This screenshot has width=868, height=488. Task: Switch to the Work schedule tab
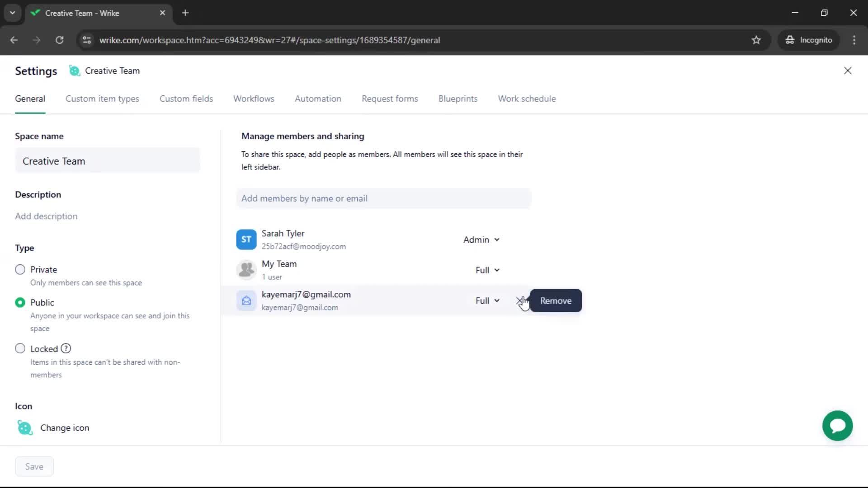pos(527,99)
